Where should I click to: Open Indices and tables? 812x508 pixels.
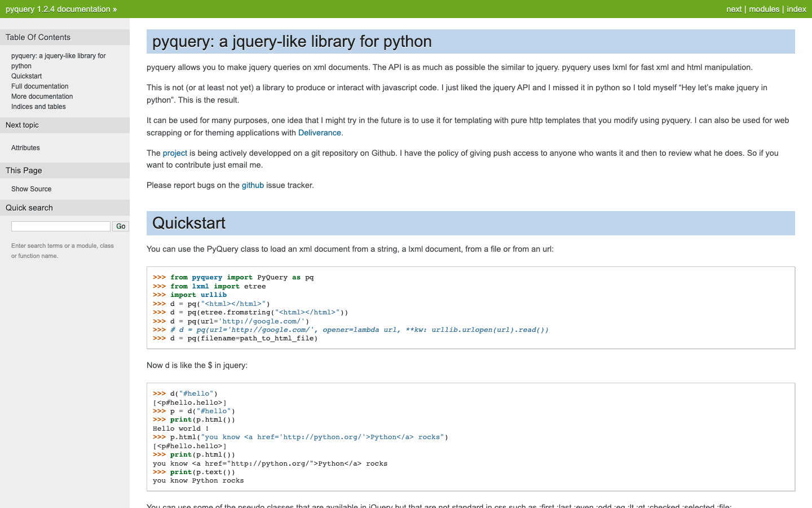pyautogui.click(x=38, y=106)
